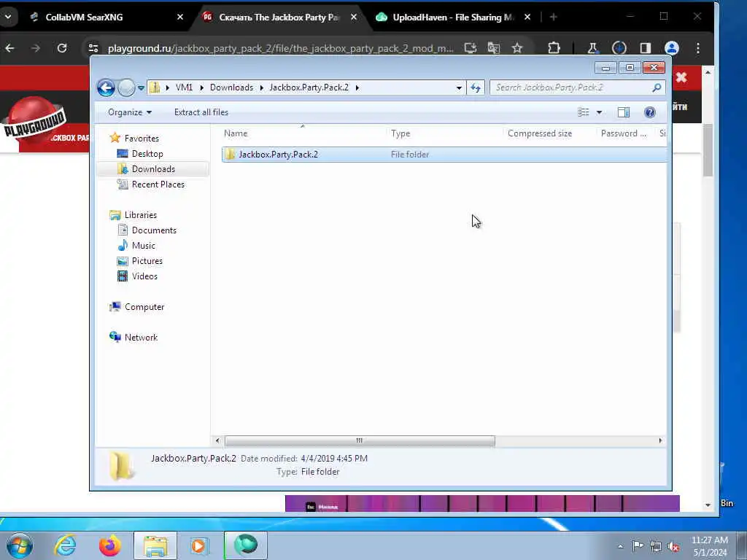The image size is (747, 560).
Task: Launch Firefox from the taskbar
Action: [109, 545]
